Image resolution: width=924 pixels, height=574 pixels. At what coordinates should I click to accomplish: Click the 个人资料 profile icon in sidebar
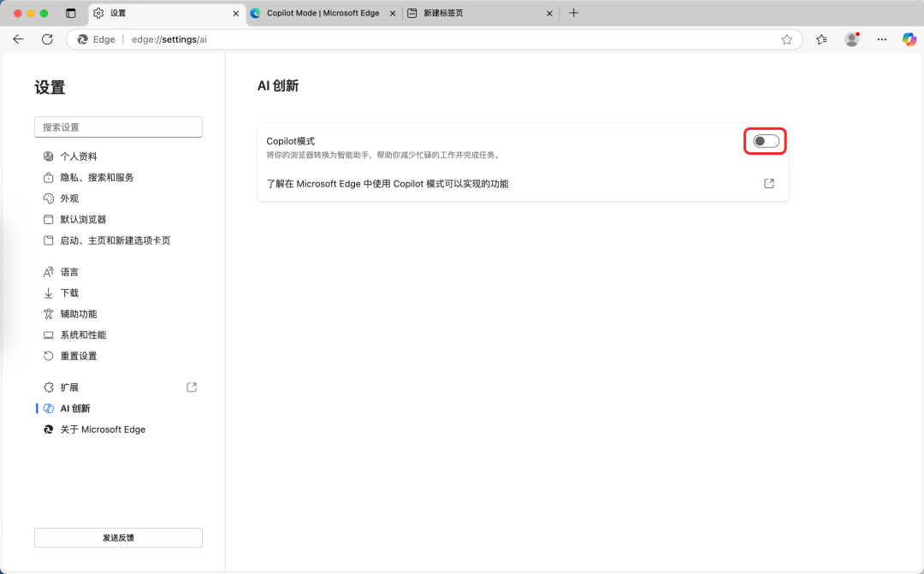point(48,157)
